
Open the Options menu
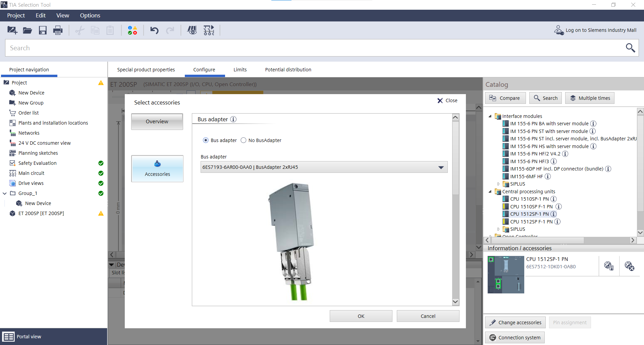point(90,15)
